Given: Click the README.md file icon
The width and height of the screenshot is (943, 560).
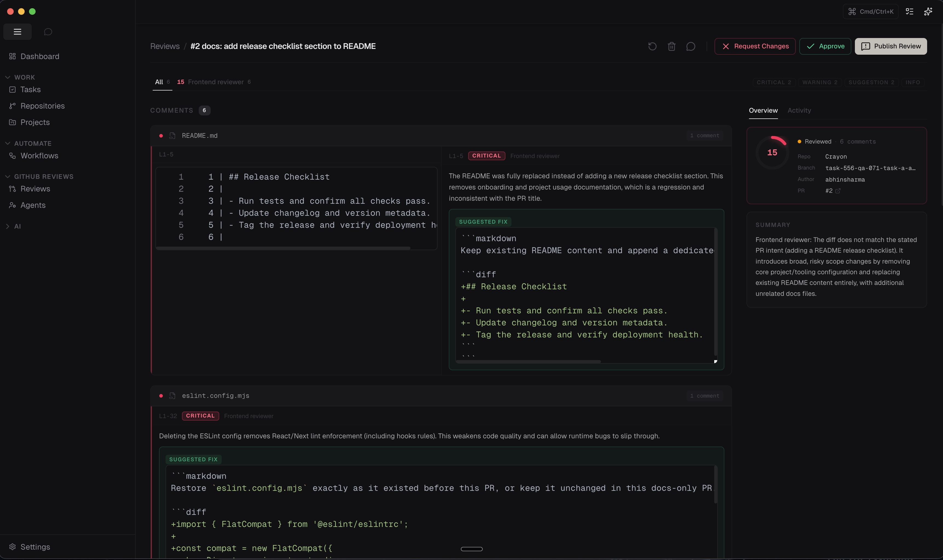Looking at the screenshot, I should pos(173,136).
